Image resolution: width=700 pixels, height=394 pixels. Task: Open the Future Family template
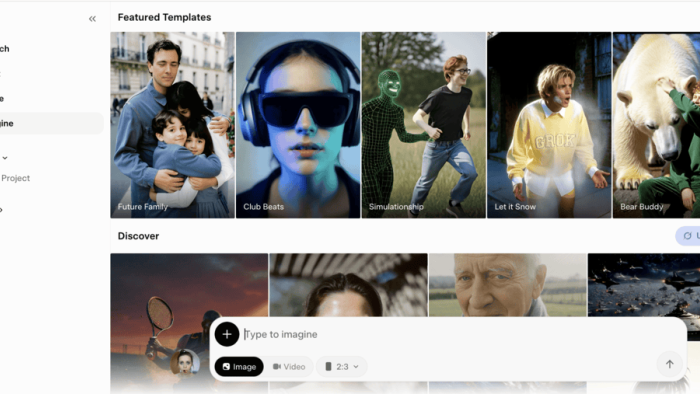(x=172, y=125)
